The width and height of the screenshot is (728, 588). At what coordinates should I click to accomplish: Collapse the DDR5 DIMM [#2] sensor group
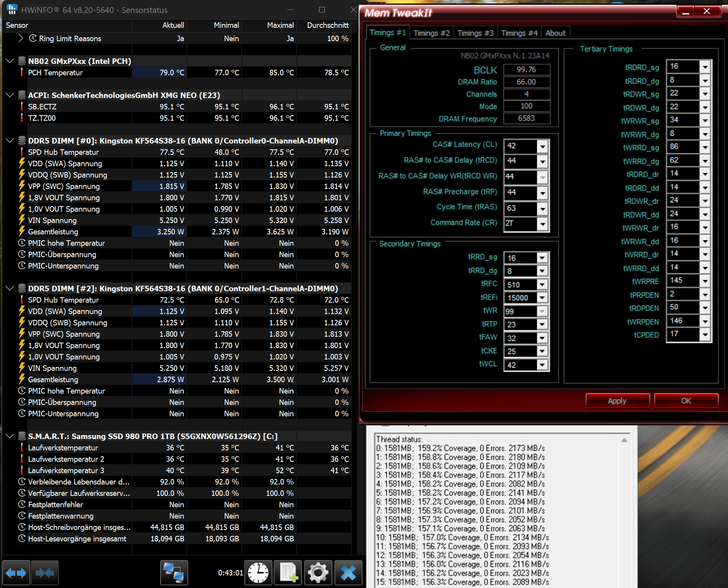coord(10,289)
